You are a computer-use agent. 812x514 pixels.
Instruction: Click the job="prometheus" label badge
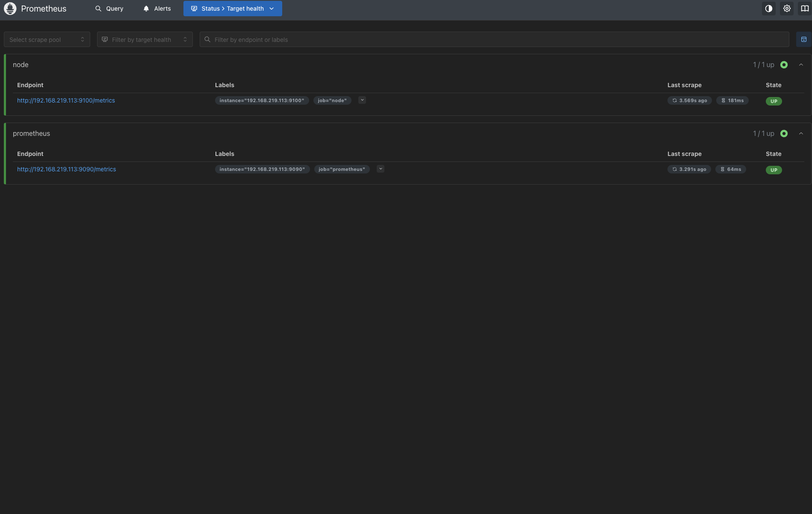[x=342, y=169]
